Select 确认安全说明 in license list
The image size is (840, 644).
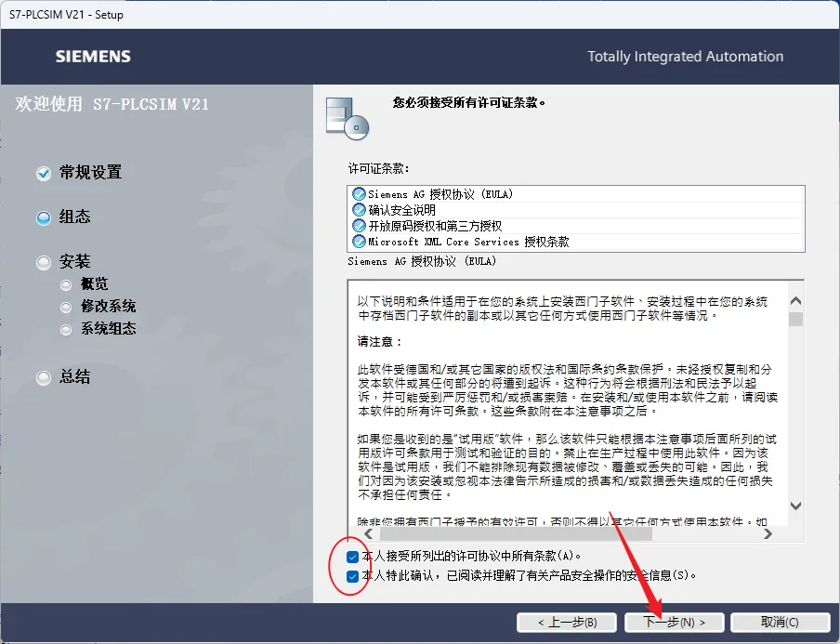point(576,210)
